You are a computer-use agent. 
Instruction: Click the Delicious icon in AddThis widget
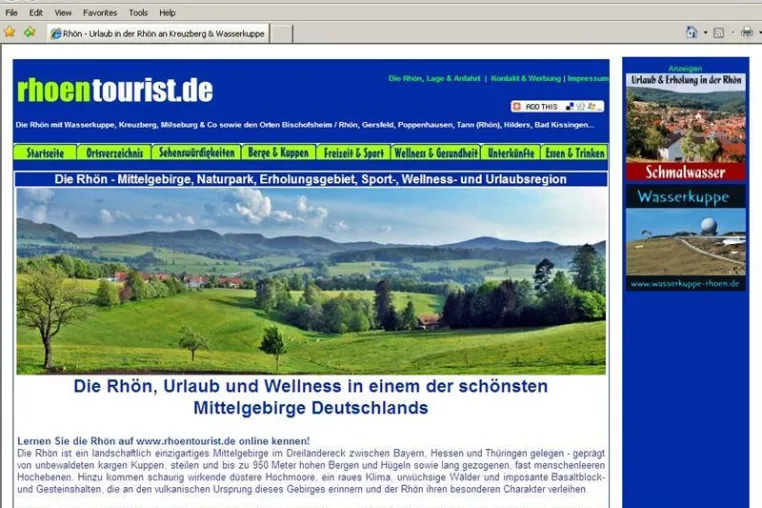tap(570, 106)
